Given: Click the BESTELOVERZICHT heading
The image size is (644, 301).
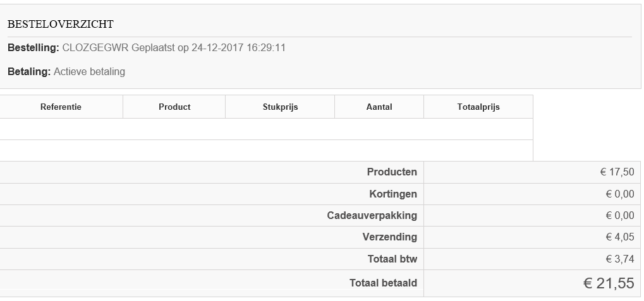Looking at the screenshot, I should 61,24.
